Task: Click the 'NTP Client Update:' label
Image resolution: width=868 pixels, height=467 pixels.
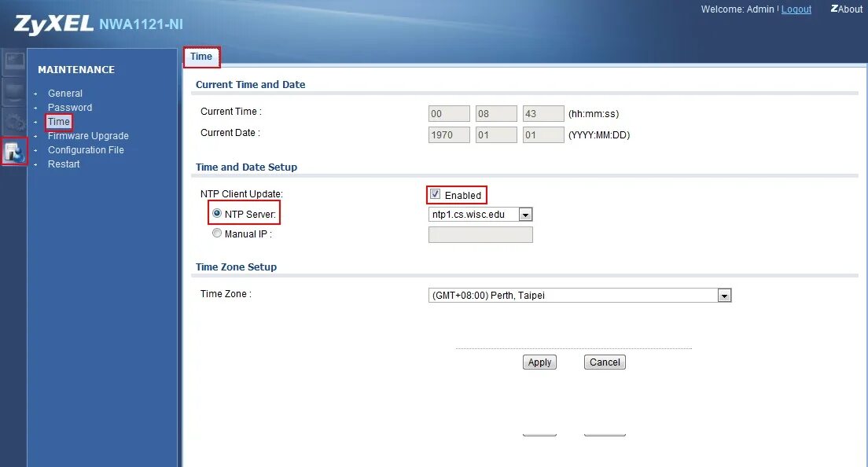Action: click(241, 193)
